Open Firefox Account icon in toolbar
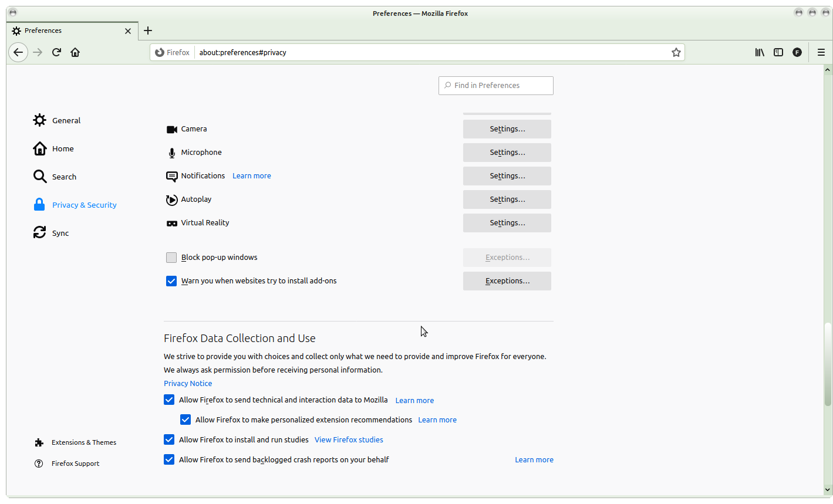 (x=797, y=52)
